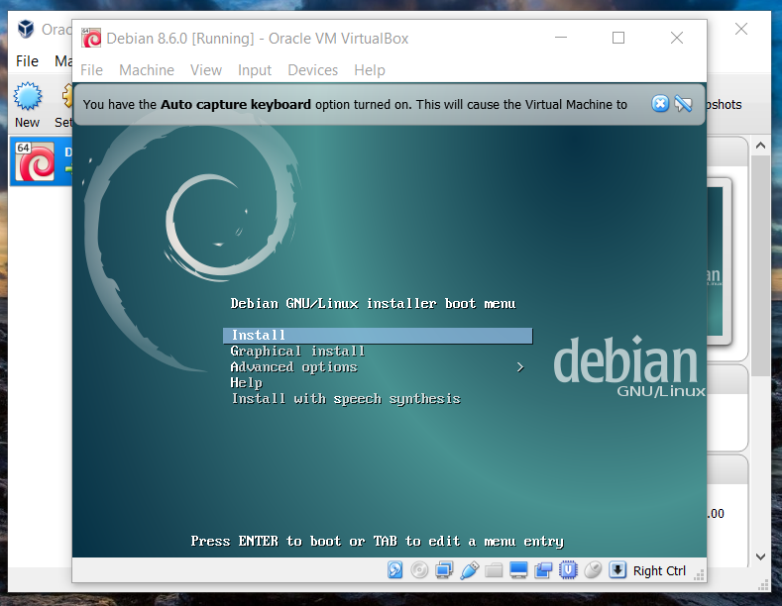Click the mouse integration status icon
This screenshot has width=782, height=606.
click(592, 570)
